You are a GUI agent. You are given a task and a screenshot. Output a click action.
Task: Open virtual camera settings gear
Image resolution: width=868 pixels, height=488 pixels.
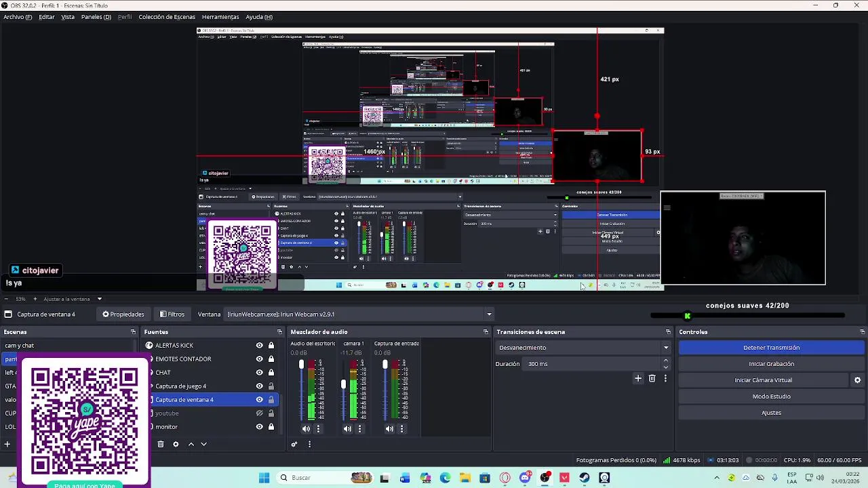[x=857, y=380]
